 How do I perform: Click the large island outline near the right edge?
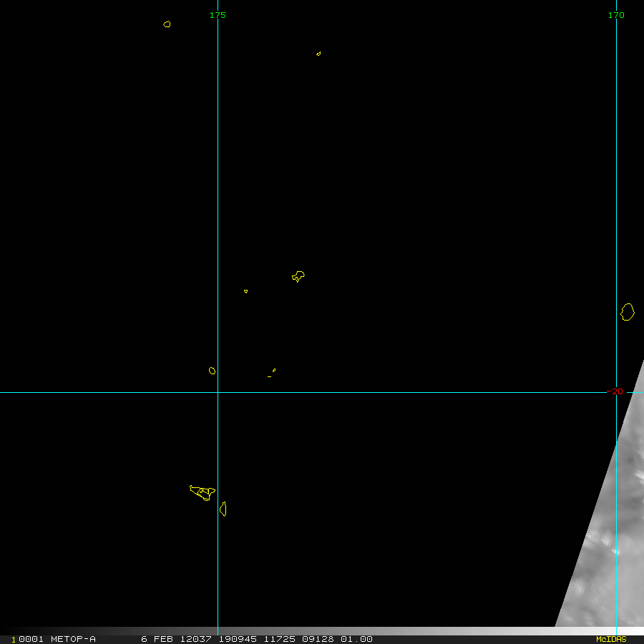pos(628,312)
